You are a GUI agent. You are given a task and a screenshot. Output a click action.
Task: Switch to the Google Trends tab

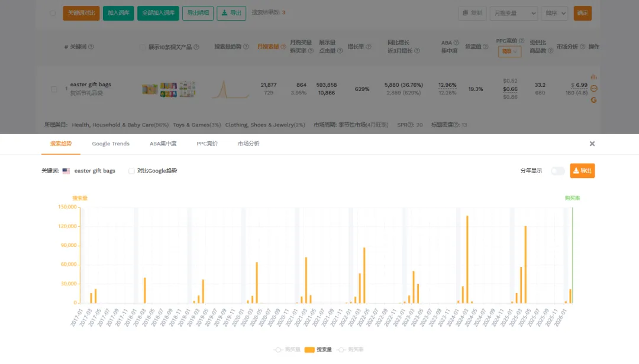(111, 144)
